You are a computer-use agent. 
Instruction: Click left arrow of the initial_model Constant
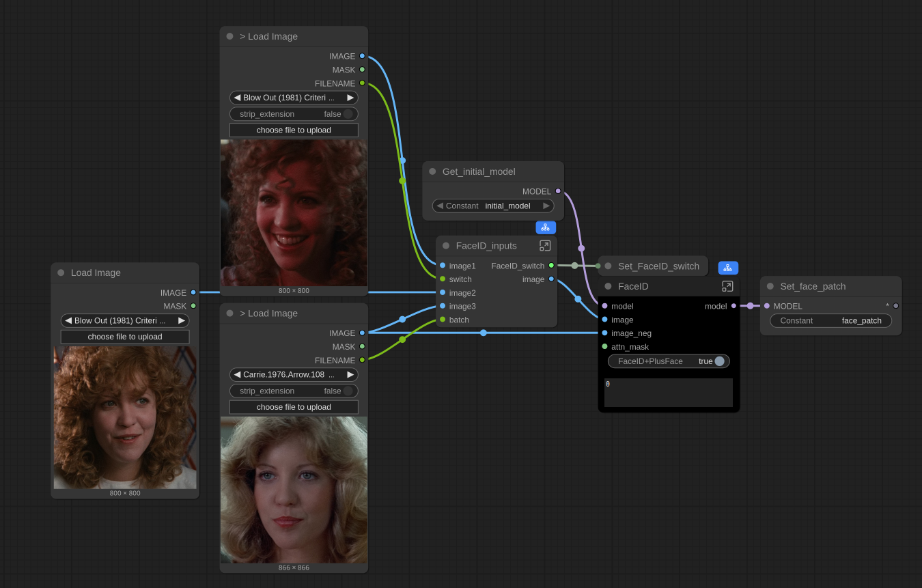(440, 206)
